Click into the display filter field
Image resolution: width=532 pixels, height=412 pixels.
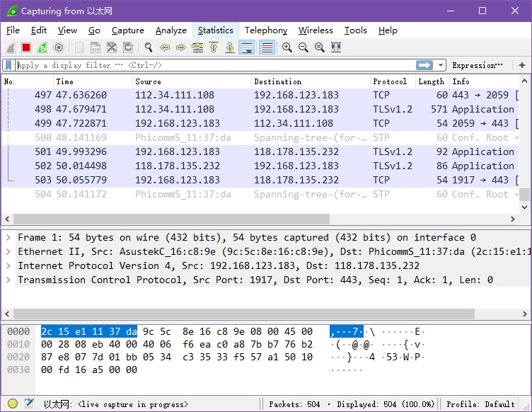coord(216,65)
